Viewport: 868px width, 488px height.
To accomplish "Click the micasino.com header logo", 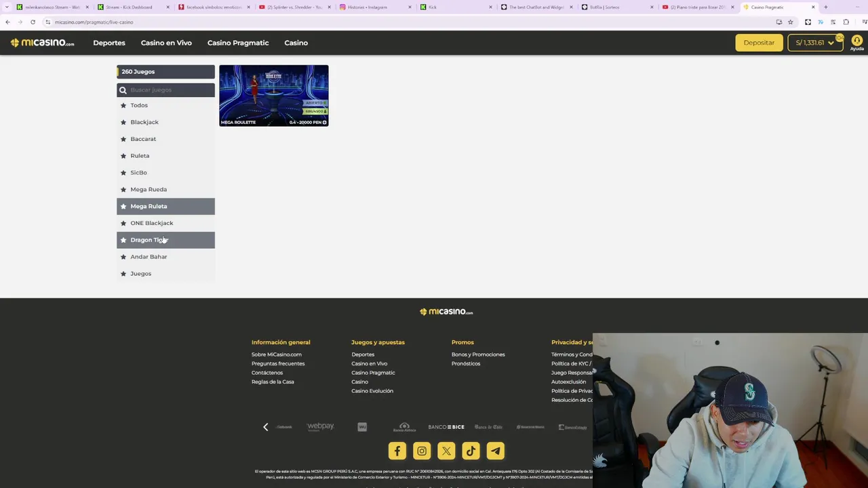I will (42, 43).
